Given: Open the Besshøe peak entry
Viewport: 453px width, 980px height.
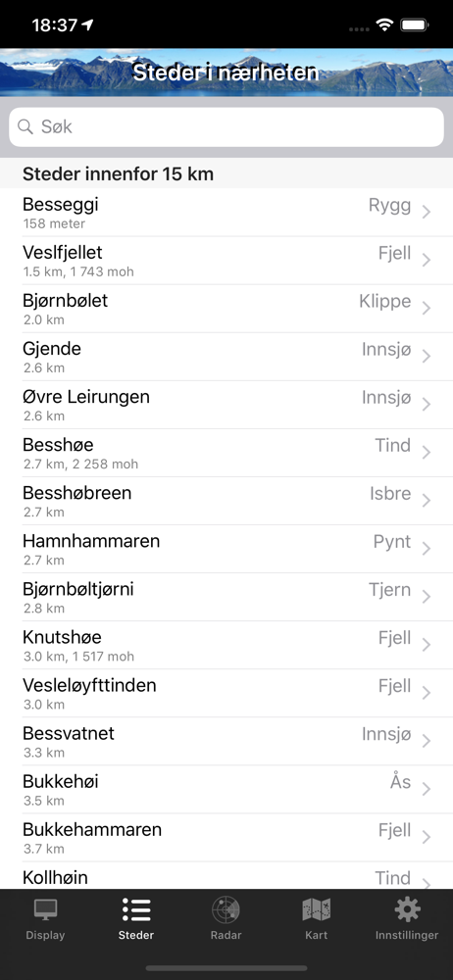Looking at the screenshot, I should (226, 453).
